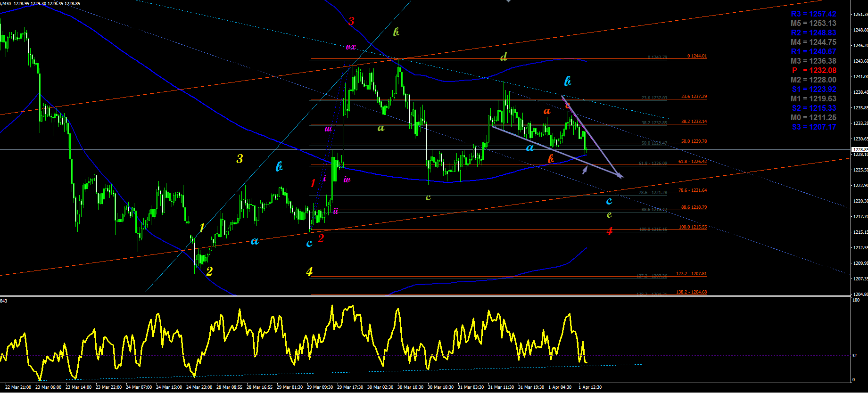Screen dimensions: 868x393
Task: Select the red 4 projection label
Action: pos(609,231)
